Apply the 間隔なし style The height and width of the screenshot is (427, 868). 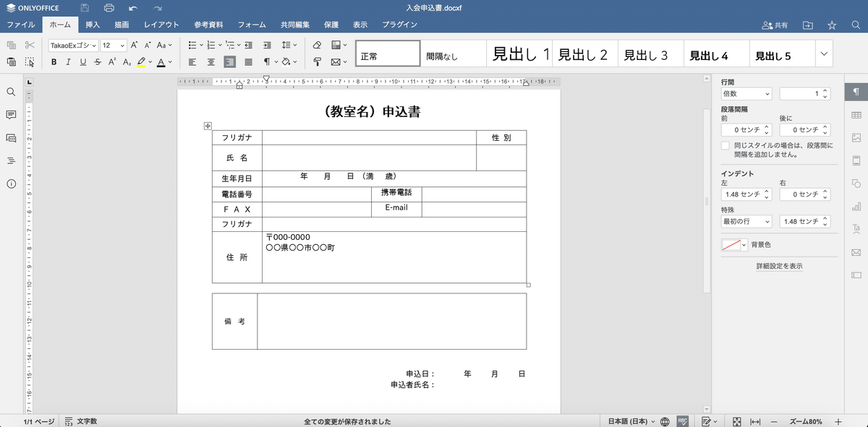point(454,54)
